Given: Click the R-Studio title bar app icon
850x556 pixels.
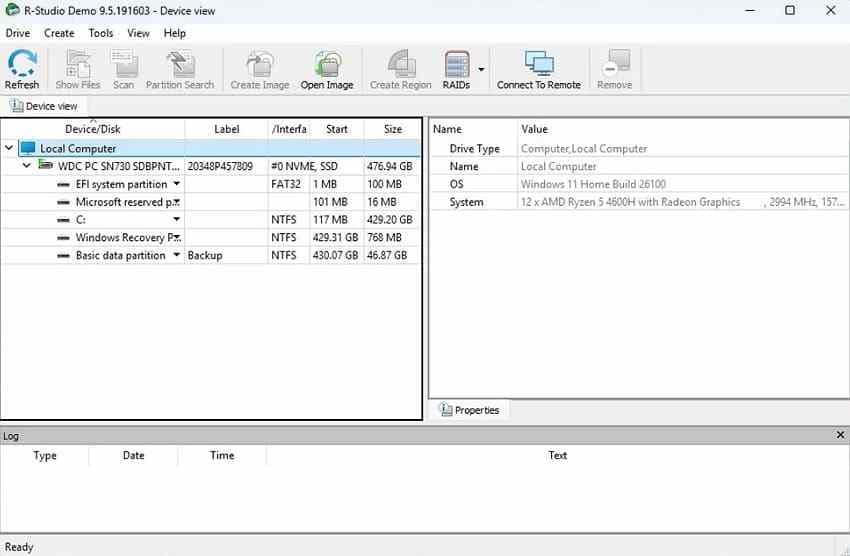Looking at the screenshot, I should [x=12, y=10].
